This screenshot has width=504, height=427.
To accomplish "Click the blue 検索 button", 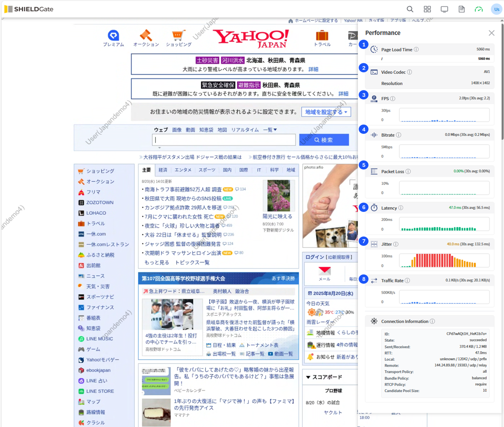I will click(324, 140).
